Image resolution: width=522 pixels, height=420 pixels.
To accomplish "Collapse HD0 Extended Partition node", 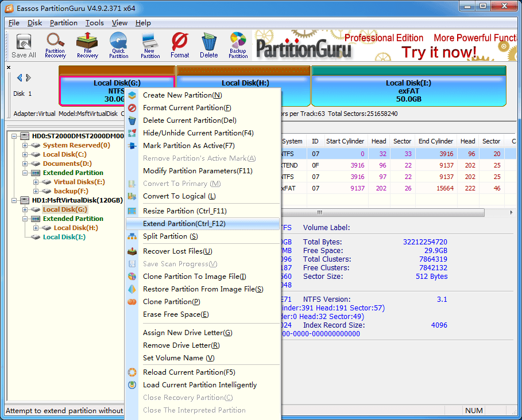I will [x=25, y=173].
